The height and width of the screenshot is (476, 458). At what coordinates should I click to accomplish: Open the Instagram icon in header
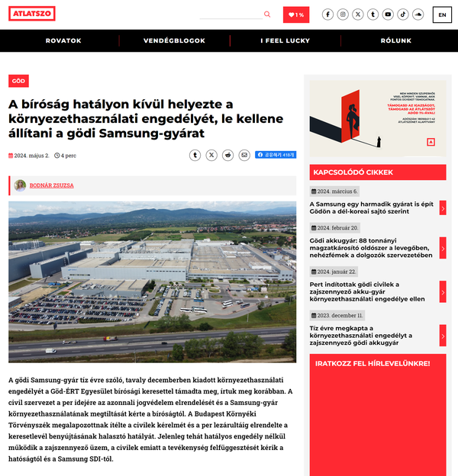click(343, 14)
